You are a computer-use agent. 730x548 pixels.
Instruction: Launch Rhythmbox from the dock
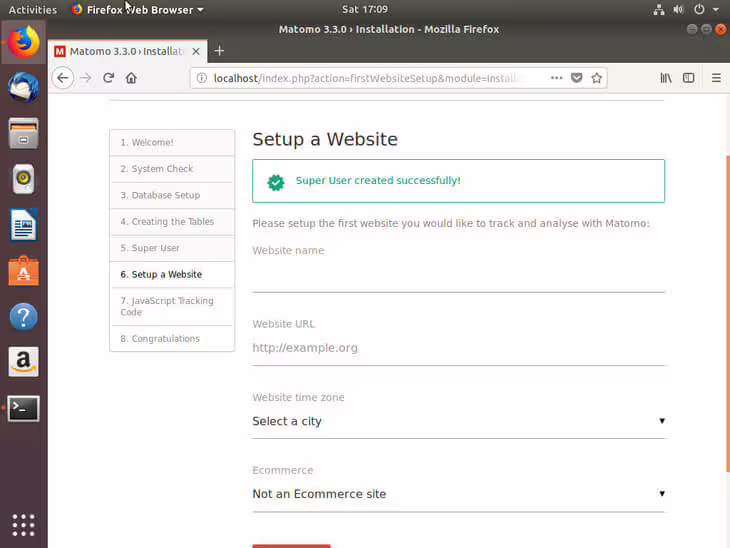click(23, 179)
